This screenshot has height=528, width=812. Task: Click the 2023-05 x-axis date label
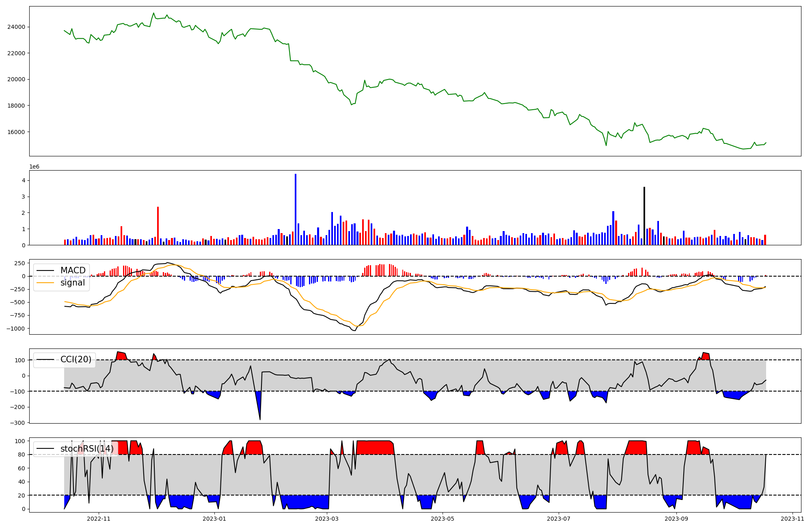(x=442, y=519)
